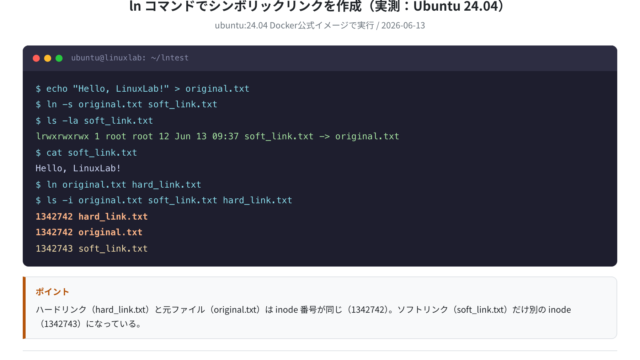Click the "ln original.txt hard_link.txt" command line
640x360 pixels.
click(x=118, y=184)
